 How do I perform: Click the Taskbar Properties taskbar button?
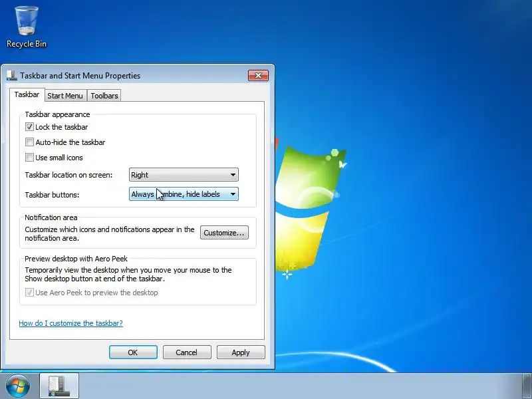59,386
